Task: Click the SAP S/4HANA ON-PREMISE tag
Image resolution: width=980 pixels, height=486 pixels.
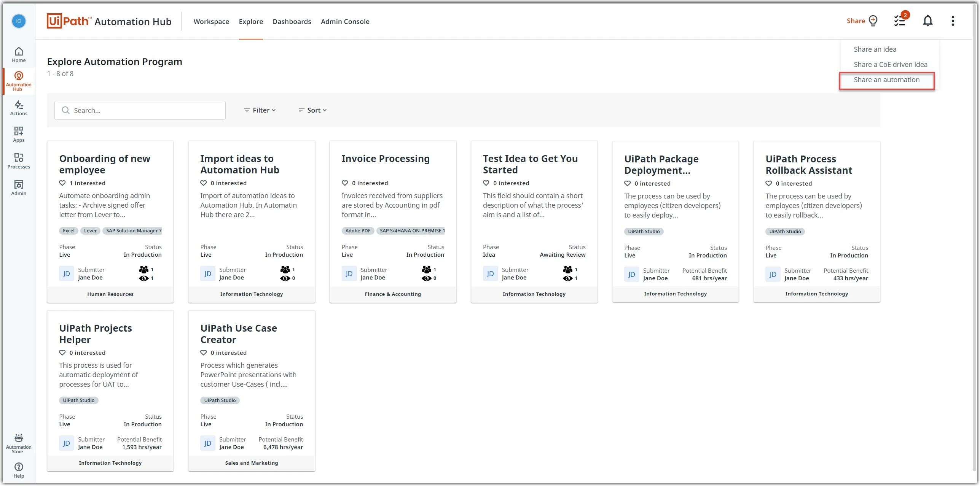Action: point(411,230)
